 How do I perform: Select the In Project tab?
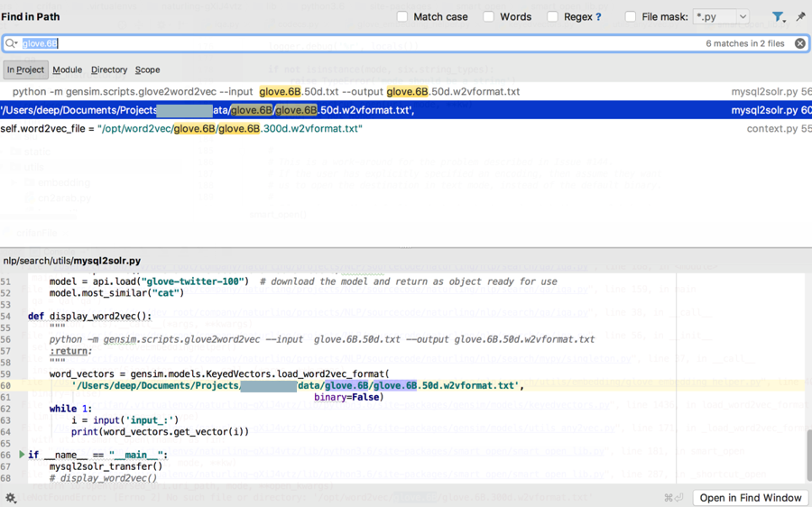pos(25,69)
